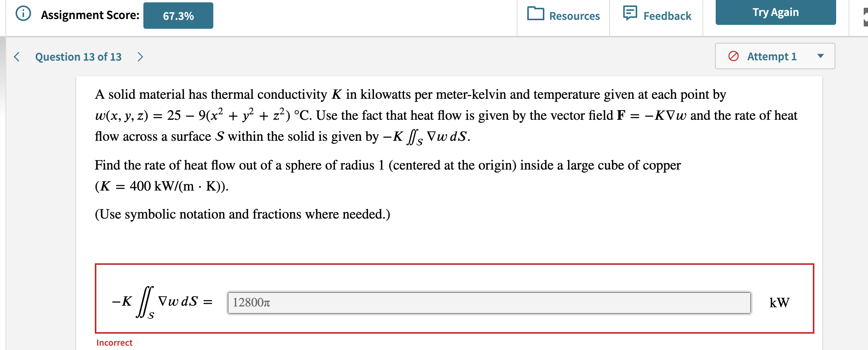Image resolution: width=868 pixels, height=350 pixels.
Task: Click the teal 67.3% score badge
Action: point(178,16)
